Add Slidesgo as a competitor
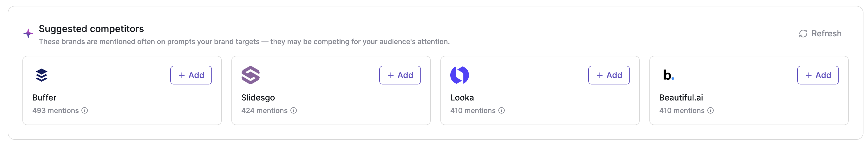Viewport: 868px width, 147px height. coord(400,75)
